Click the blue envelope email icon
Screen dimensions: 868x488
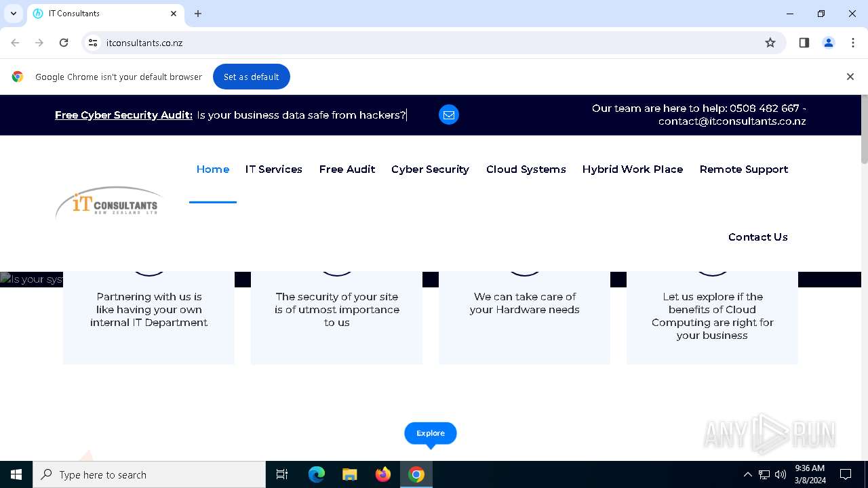click(449, 115)
